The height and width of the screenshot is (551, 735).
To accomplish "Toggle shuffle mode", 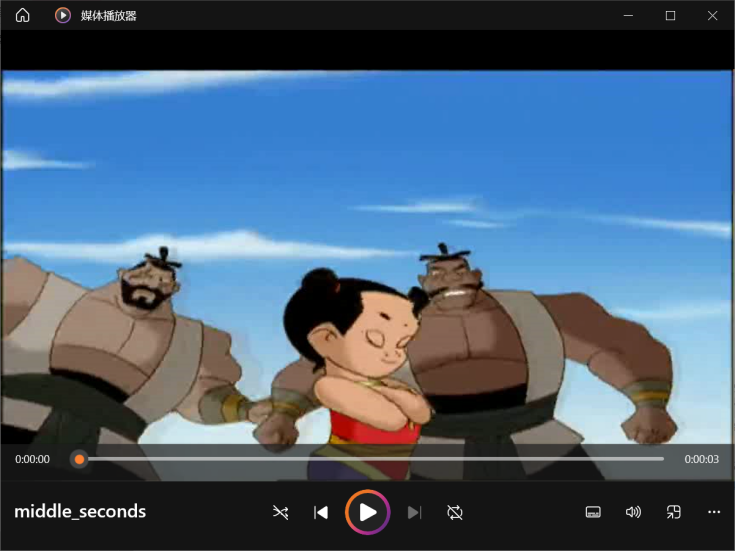I will [x=280, y=512].
